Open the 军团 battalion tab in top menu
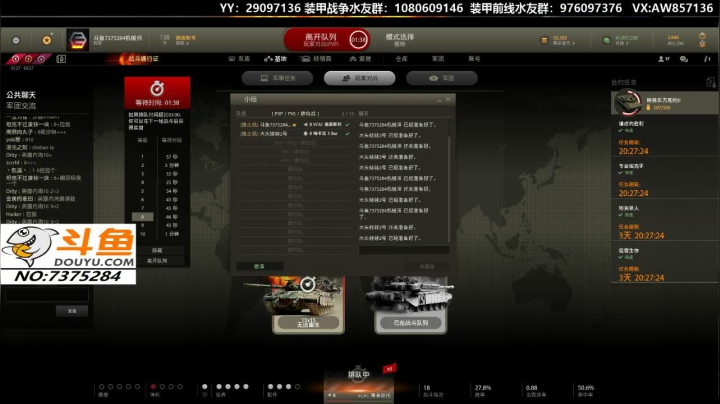 tap(438, 59)
